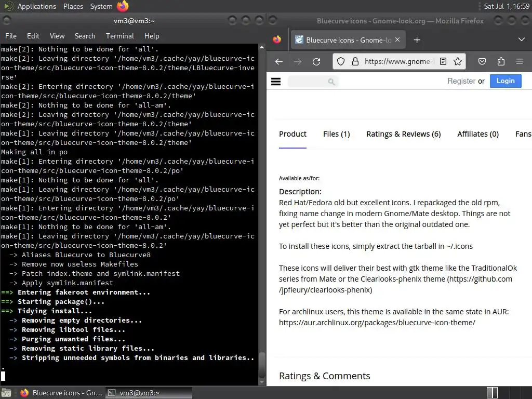This screenshot has width=532, height=399.
Task: Open Ratings & Reviews (6) tab
Action: [403, 134]
